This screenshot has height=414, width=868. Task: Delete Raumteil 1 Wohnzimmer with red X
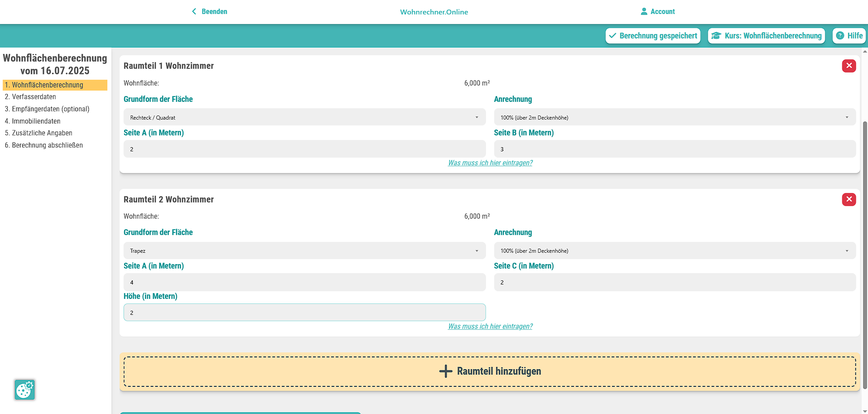point(849,66)
